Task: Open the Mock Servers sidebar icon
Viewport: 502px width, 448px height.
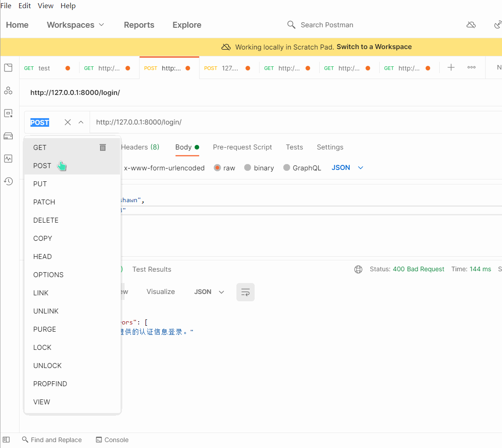Action: click(8, 136)
